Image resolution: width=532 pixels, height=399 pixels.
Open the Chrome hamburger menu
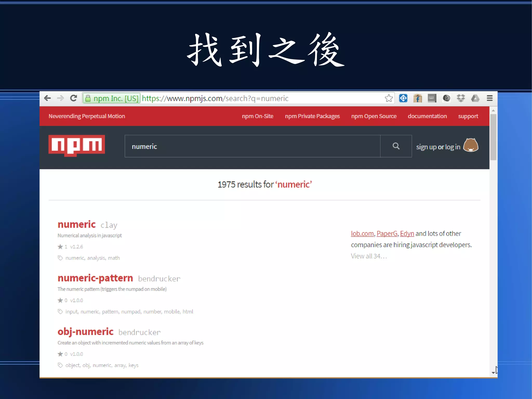(x=490, y=98)
